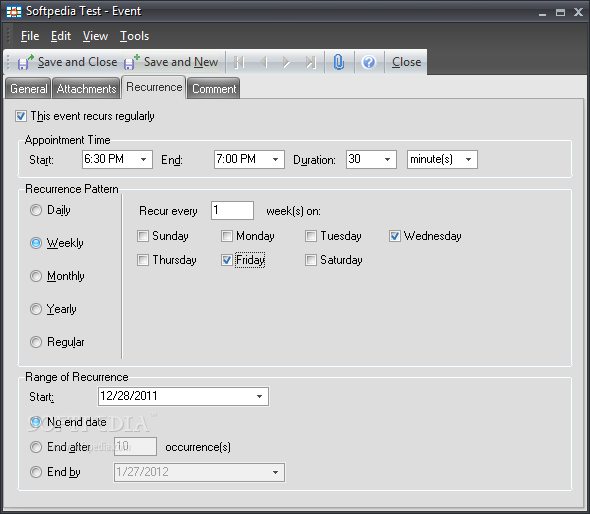Expand the Start time 6:30 PM dropdown

point(143,160)
